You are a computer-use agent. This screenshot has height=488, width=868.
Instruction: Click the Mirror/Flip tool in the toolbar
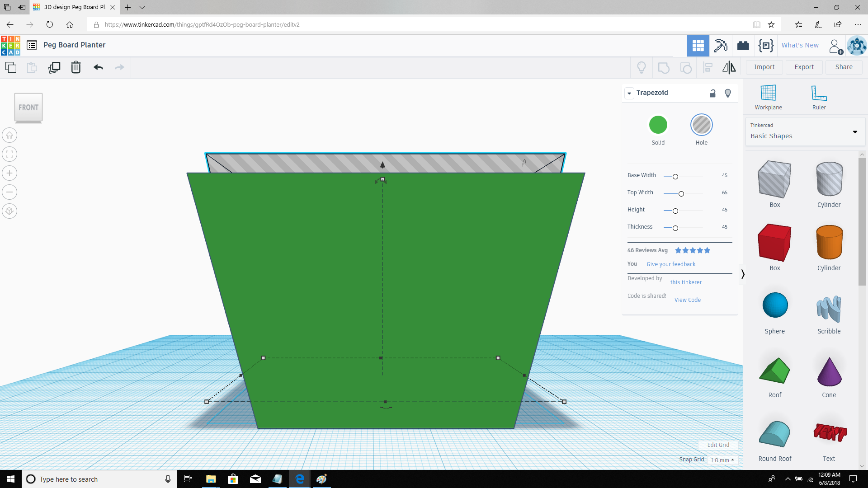click(x=729, y=67)
